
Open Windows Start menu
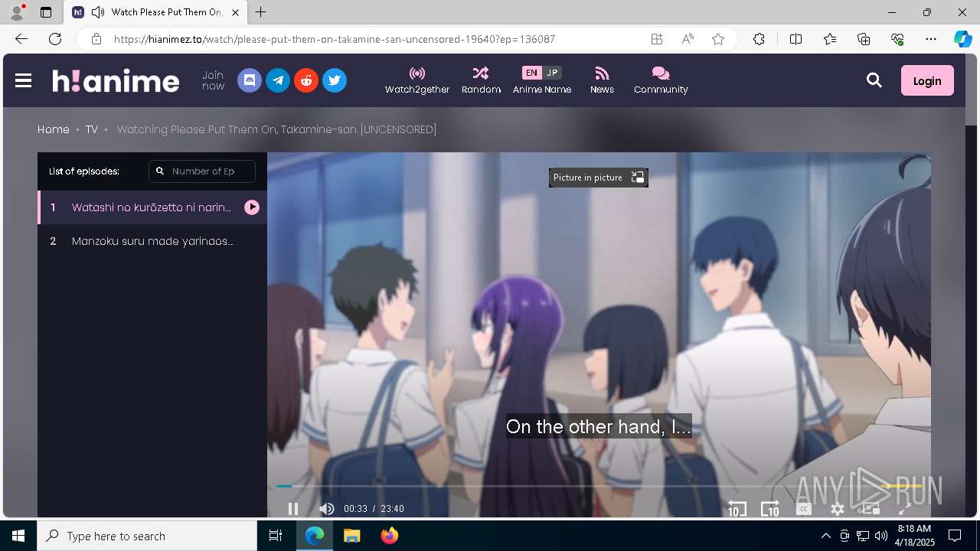click(x=18, y=536)
